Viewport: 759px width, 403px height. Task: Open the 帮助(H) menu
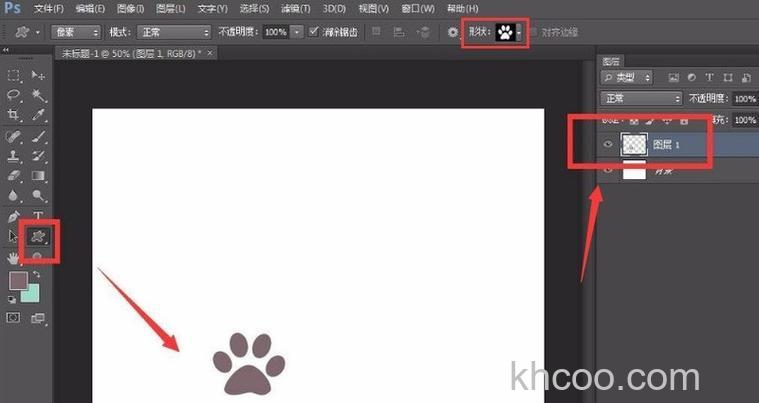pyautogui.click(x=462, y=8)
